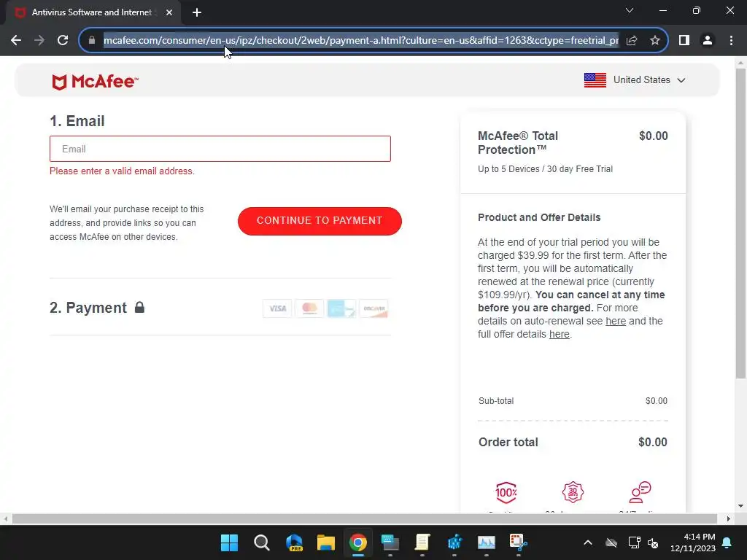Open the tab search chevron

[x=630, y=10]
